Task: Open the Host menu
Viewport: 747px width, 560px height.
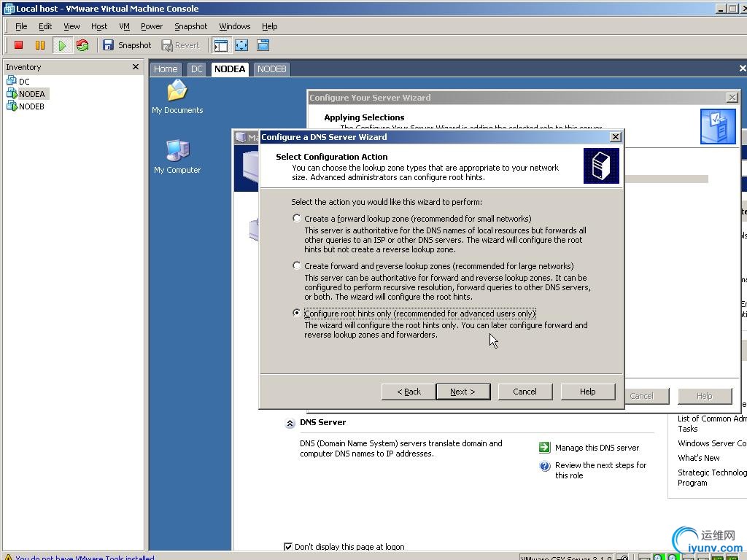Action: point(99,26)
